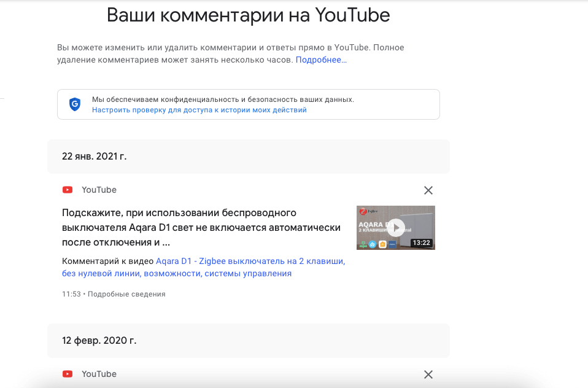Delete the 22 янв. 2021 comment entry
The height and width of the screenshot is (388, 588).
pos(428,190)
